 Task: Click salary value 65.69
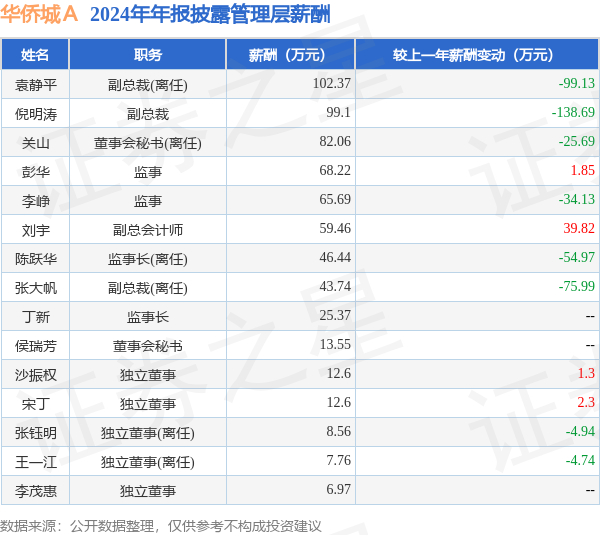pyautogui.click(x=335, y=199)
